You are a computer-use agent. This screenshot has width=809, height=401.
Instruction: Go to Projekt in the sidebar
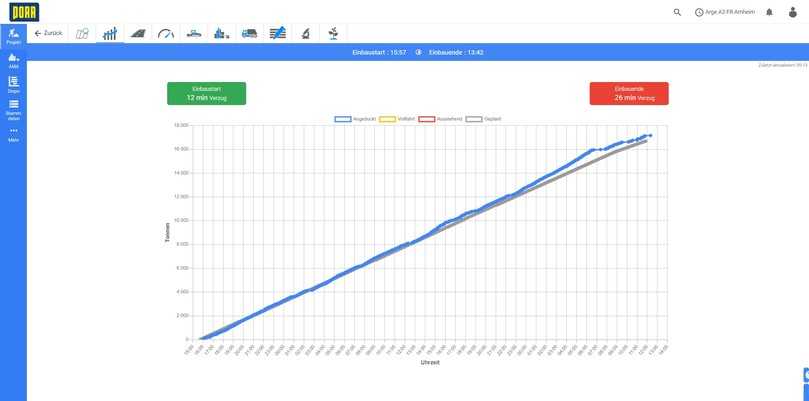click(x=13, y=35)
